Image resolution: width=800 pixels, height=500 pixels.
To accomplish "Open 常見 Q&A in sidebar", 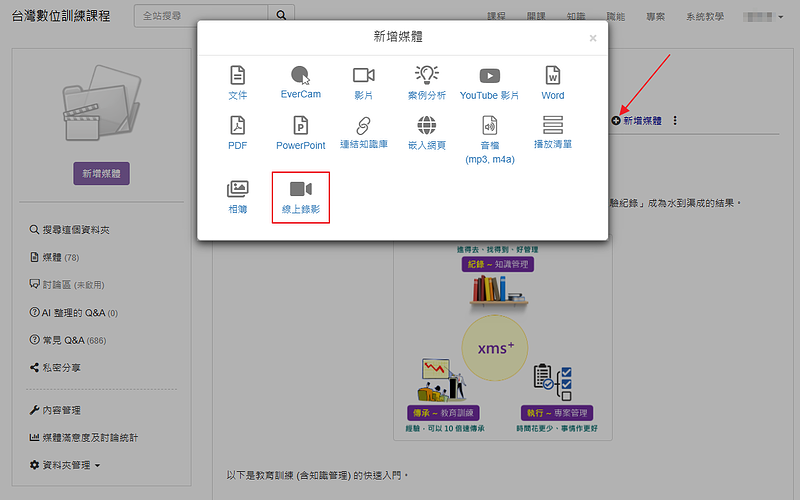I will 68,341.
